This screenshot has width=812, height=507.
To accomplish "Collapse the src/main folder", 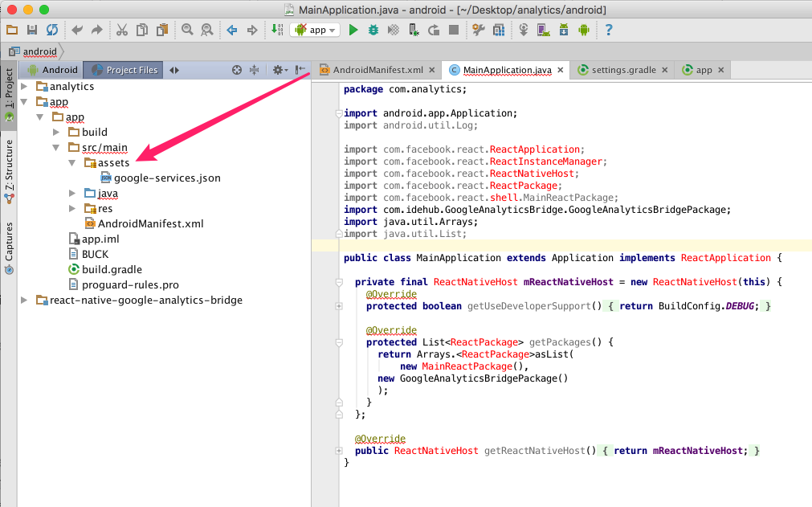I will [56, 148].
